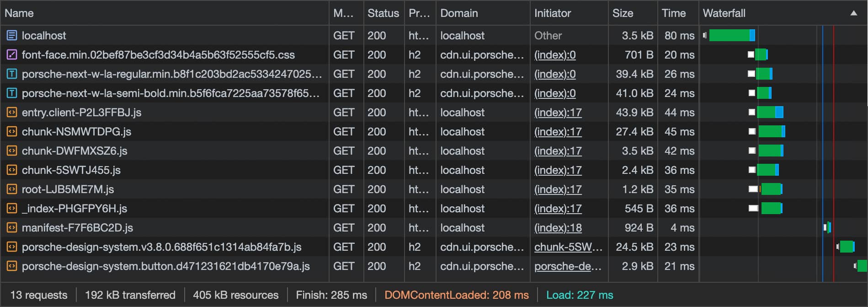Sort requests by the Size column
This screenshot has height=307, width=868.
[x=623, y=13]
